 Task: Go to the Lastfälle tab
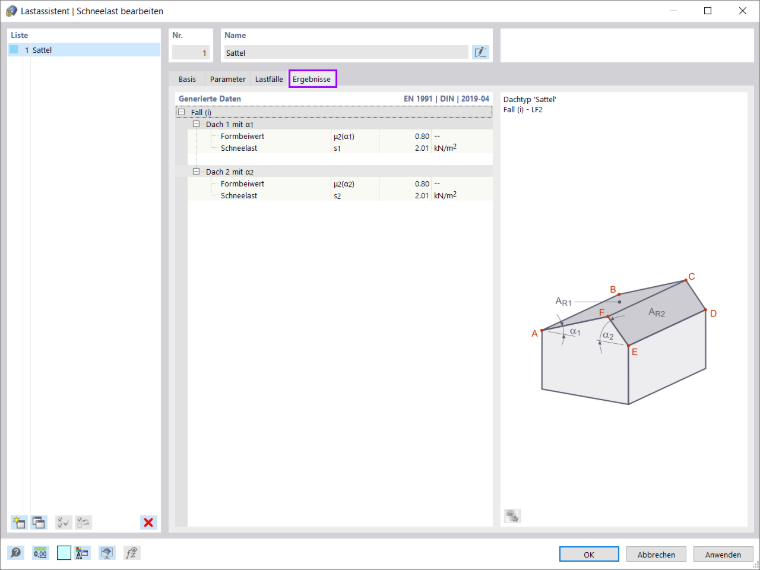[x=269, y=79]
